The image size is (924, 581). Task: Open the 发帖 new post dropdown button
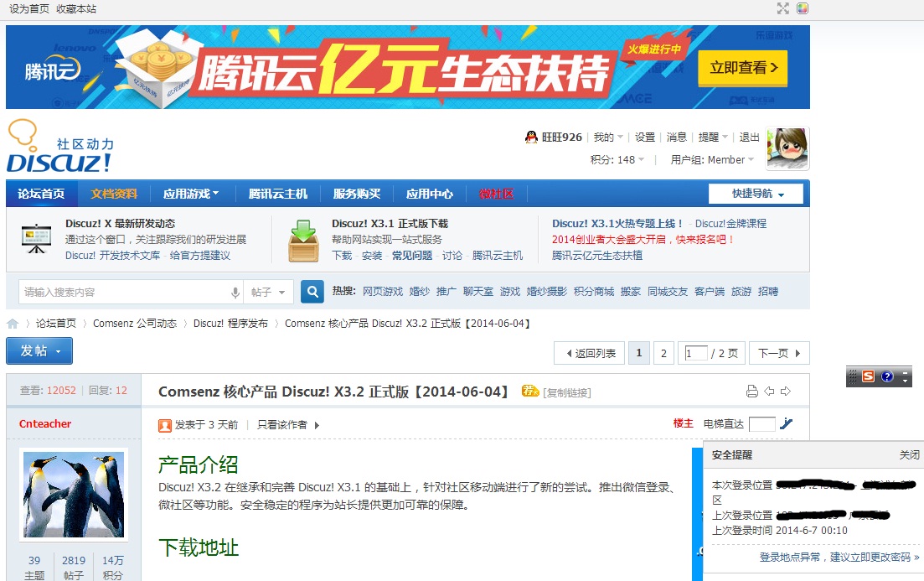39,351
